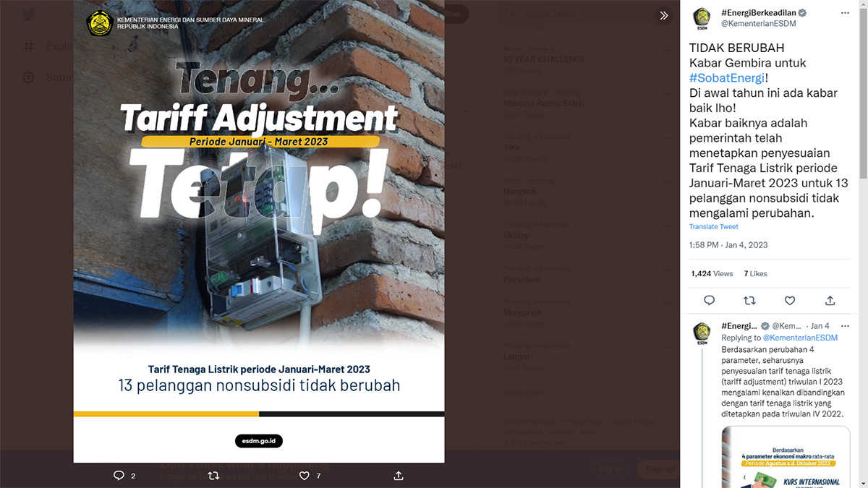
Task: Click the @KementerianESDM reply mention link
Action: [x=800, y=338]
